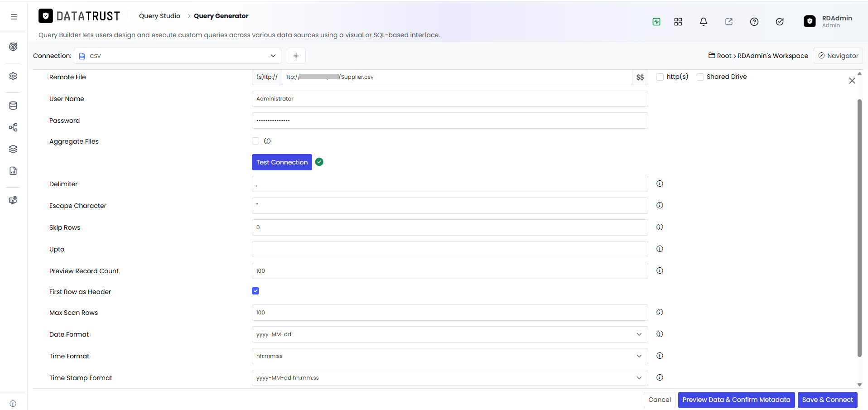Click the apps grid icon in header
868x410 pixels.
678,22
